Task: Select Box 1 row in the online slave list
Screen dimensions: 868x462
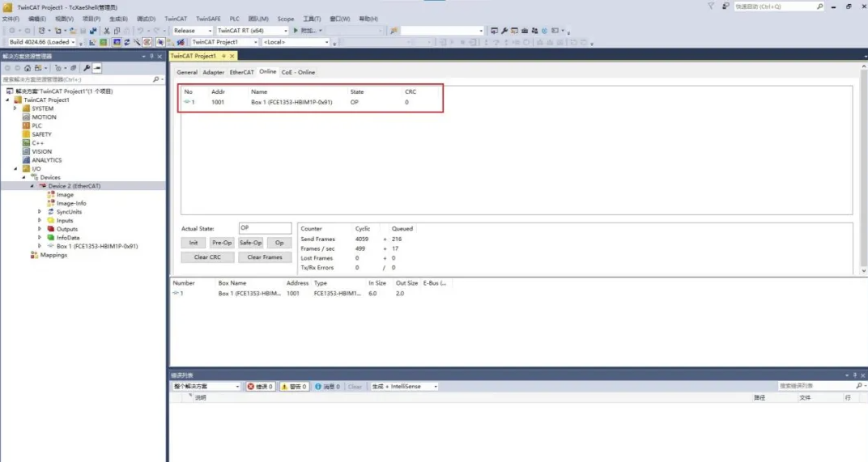Action: click(x=310, y=103)
